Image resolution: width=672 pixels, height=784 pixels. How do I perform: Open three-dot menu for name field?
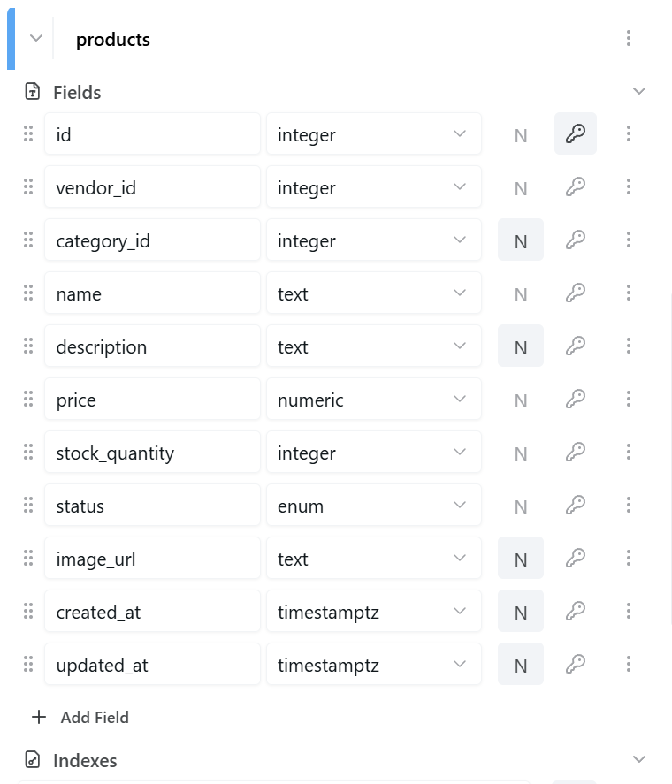[629, 293]
